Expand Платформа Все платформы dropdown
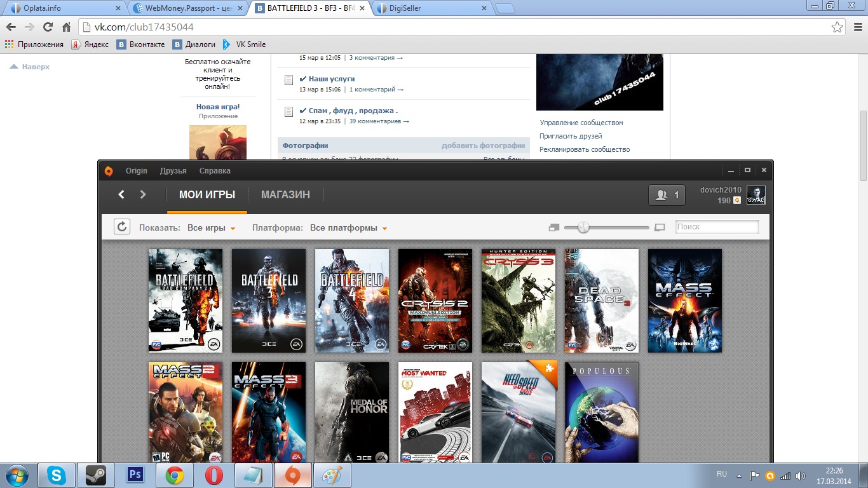The width and height of the screenshot is (868, 488). tap(349, 228)
